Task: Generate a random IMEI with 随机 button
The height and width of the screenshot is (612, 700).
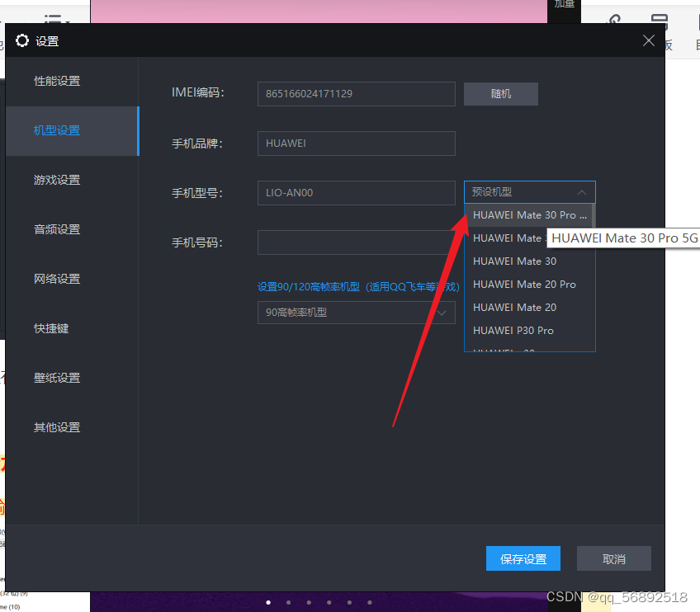Action: click(501, 94)
